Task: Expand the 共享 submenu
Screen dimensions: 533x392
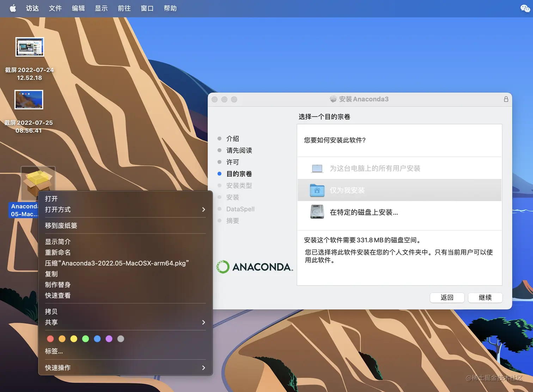Action: 125,322
